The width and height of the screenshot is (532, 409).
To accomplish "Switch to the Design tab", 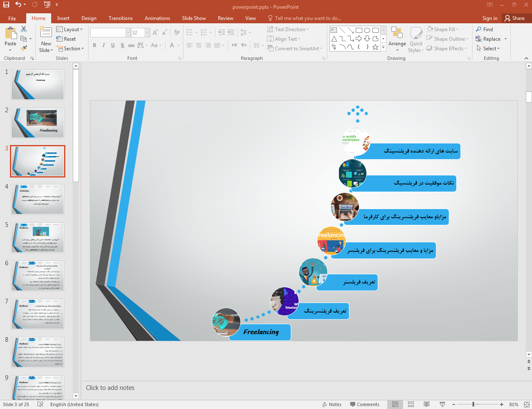I will tap(89, 18).
